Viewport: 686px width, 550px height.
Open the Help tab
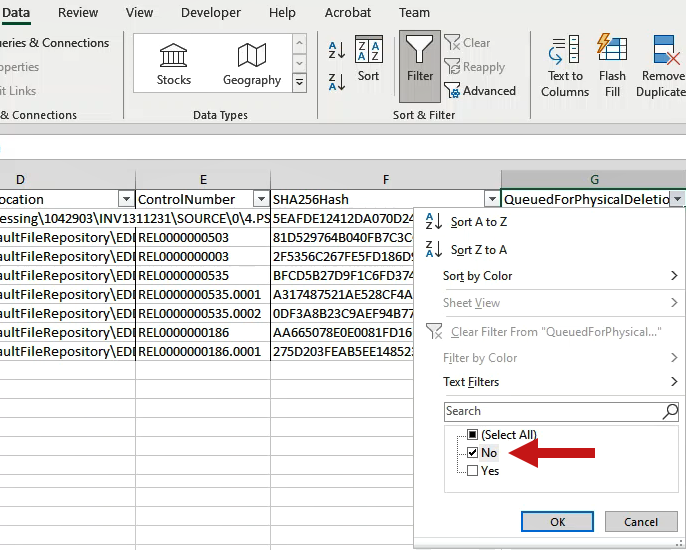point(282,13)
